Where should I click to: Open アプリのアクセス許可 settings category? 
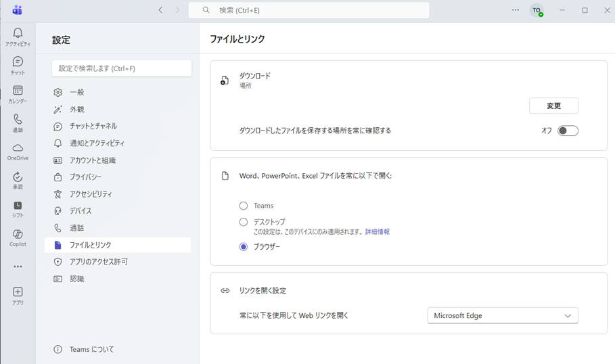pyautogui.click(x=118, y=262)
